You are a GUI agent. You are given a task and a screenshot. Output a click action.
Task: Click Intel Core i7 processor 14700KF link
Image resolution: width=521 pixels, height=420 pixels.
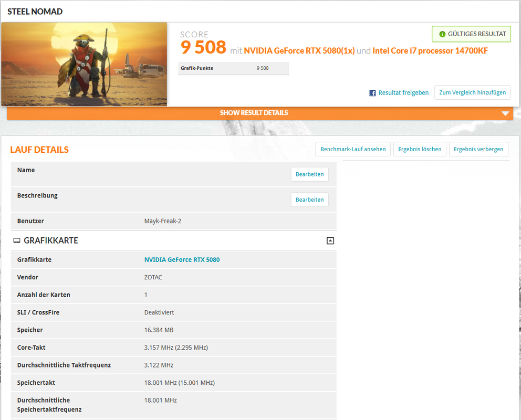click(430, 51)
